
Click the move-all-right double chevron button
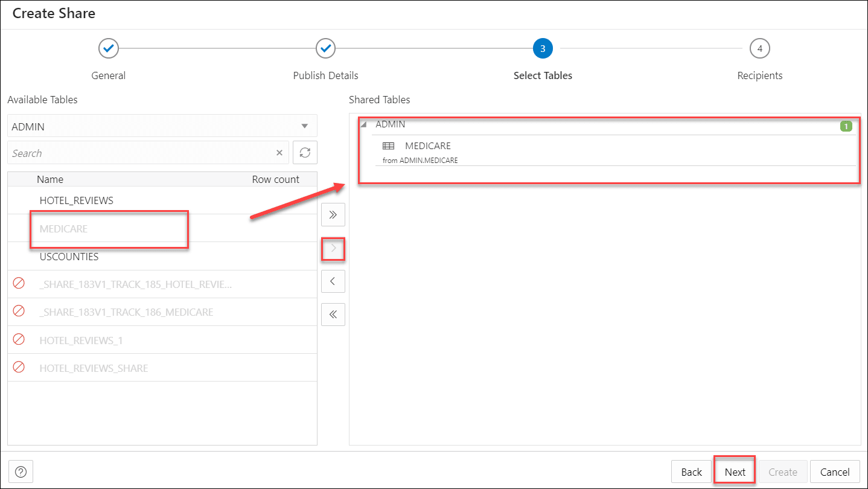pyautogui.click(x=333, y=214)
